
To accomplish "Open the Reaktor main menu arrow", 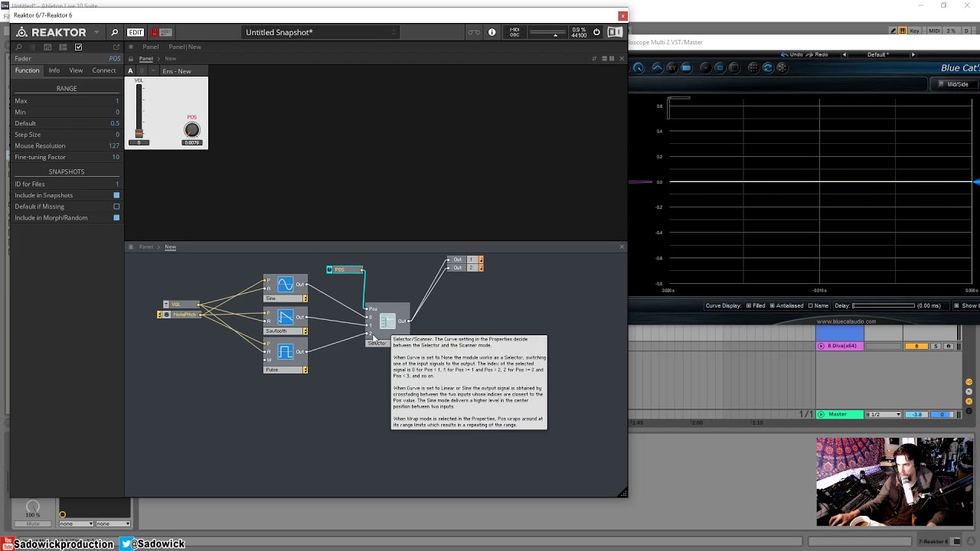I will (97, 32).
